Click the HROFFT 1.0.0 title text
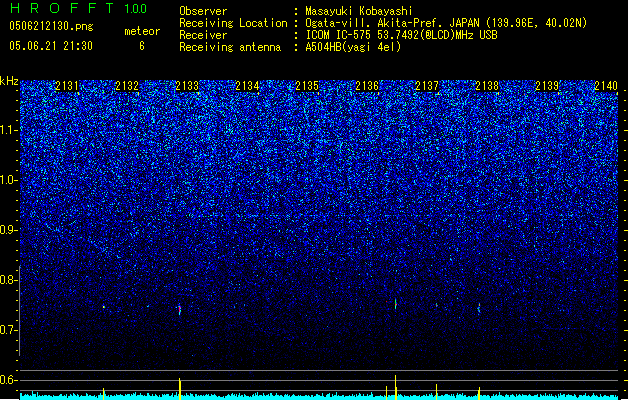The width and height of the screenshot is (629, 400). [x=79, y=8]
